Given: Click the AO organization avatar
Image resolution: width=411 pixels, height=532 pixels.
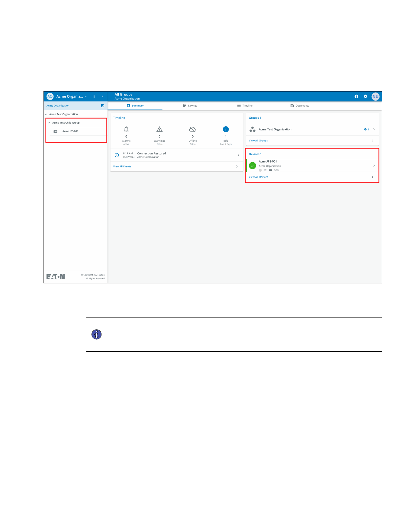Looking at the screenshot, I should [50, 96].
